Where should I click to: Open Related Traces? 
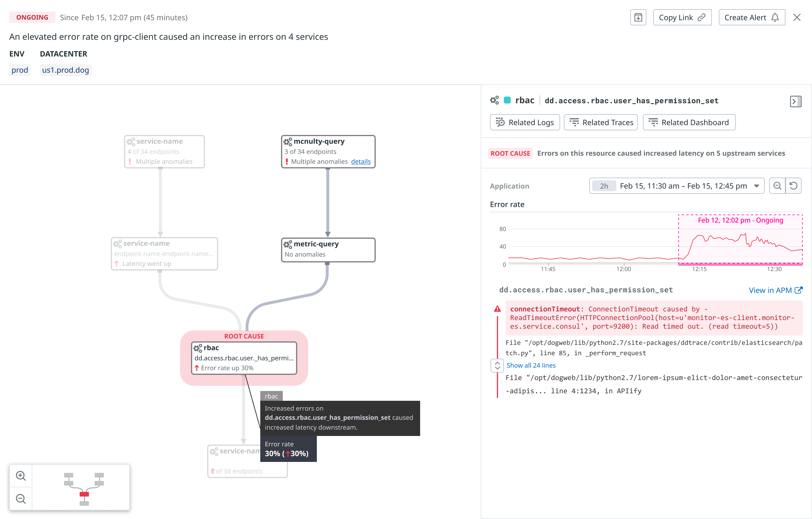601,122
